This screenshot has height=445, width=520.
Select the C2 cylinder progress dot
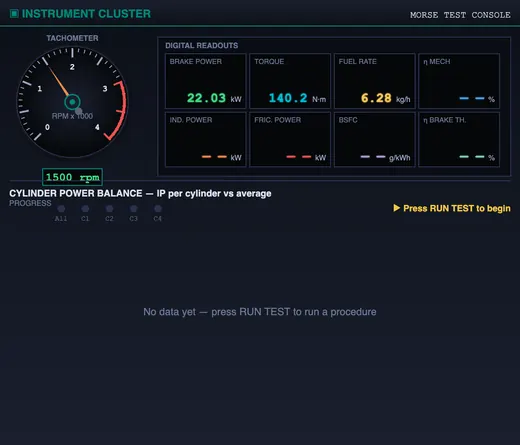tap(109, 209)
